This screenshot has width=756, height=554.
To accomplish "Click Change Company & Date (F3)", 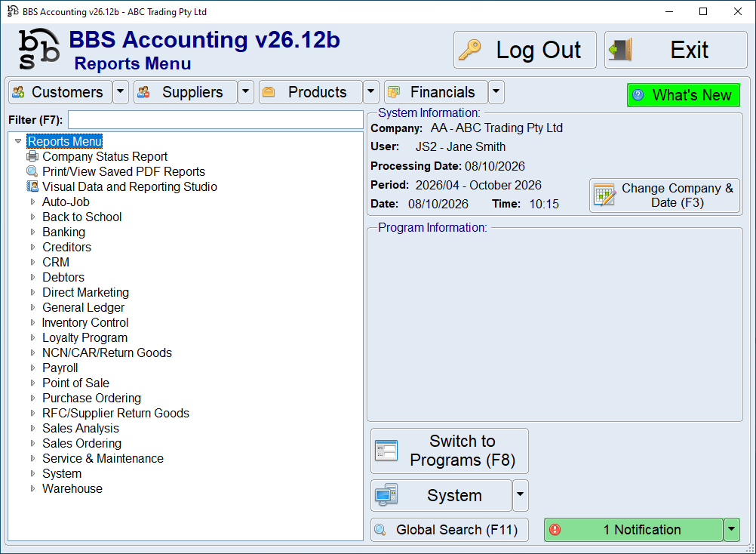I will pos(665,195).
